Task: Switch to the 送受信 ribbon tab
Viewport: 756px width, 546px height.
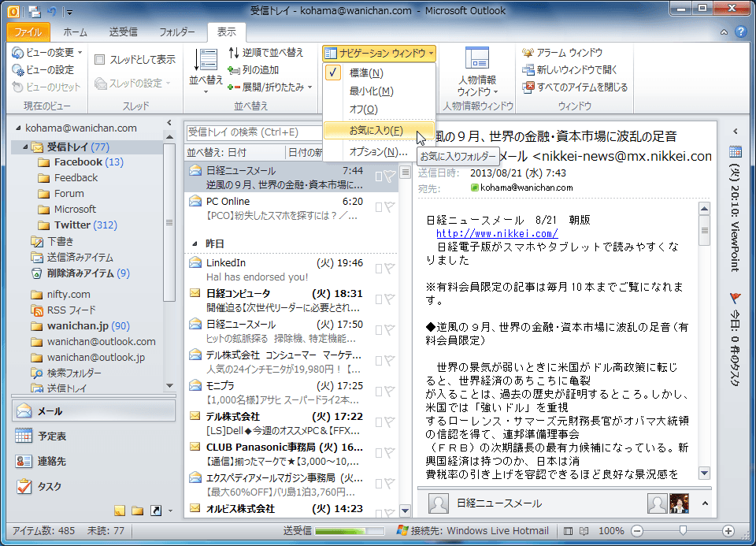Action: [x=124, y=32]
